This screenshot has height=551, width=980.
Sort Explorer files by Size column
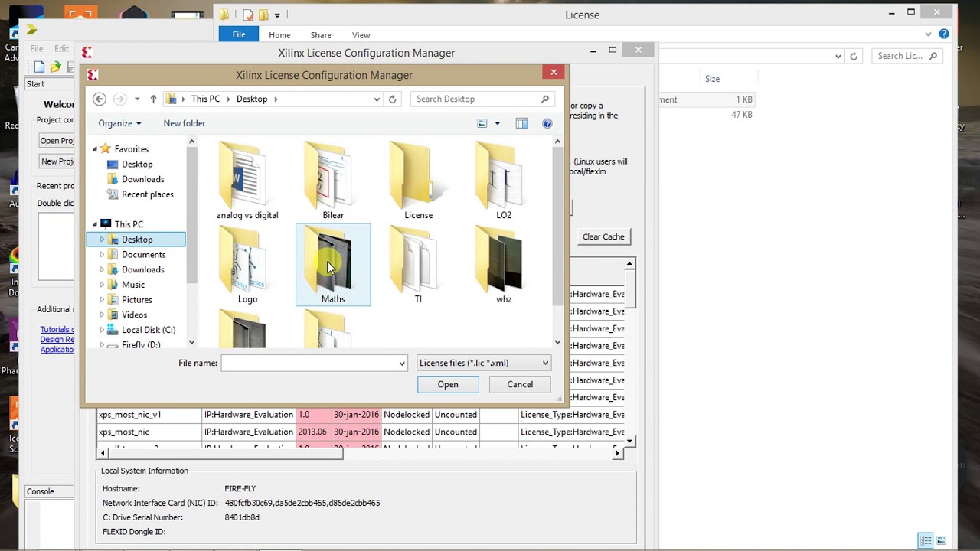click(712, 79)
